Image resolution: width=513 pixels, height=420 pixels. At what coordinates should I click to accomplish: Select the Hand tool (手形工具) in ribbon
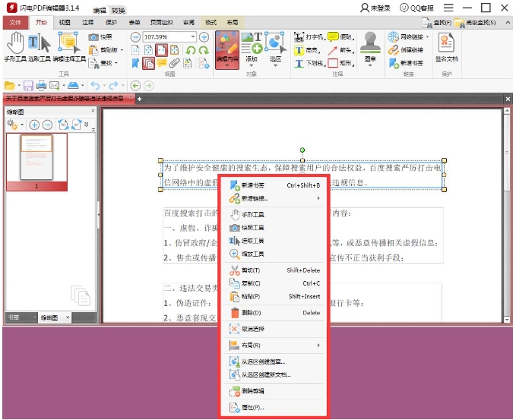pos(14,47)
